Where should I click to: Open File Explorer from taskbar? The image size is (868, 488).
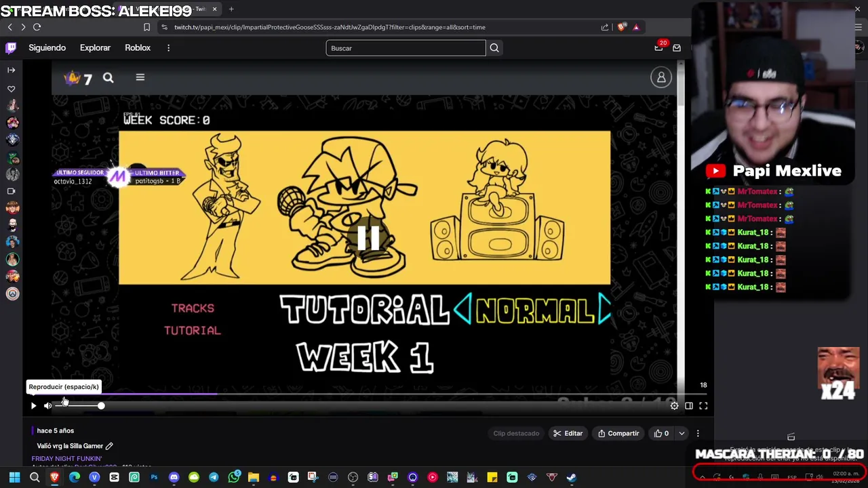coord(254,477)
